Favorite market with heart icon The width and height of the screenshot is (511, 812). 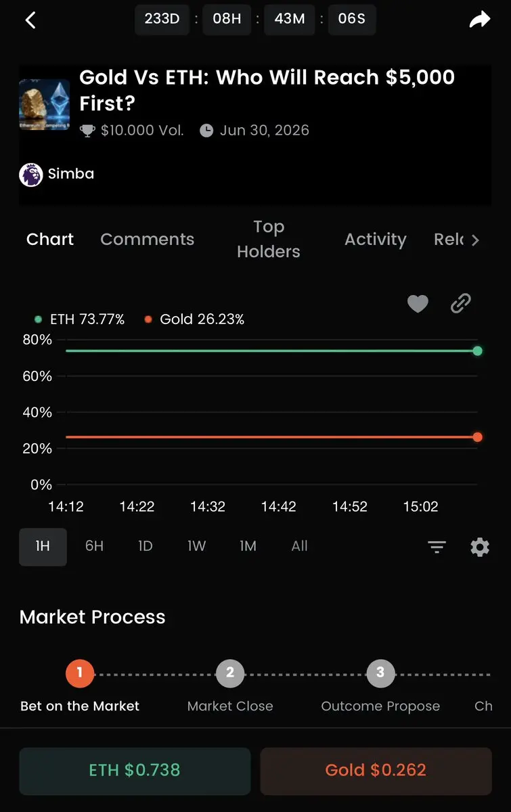(x=418, y=304)
